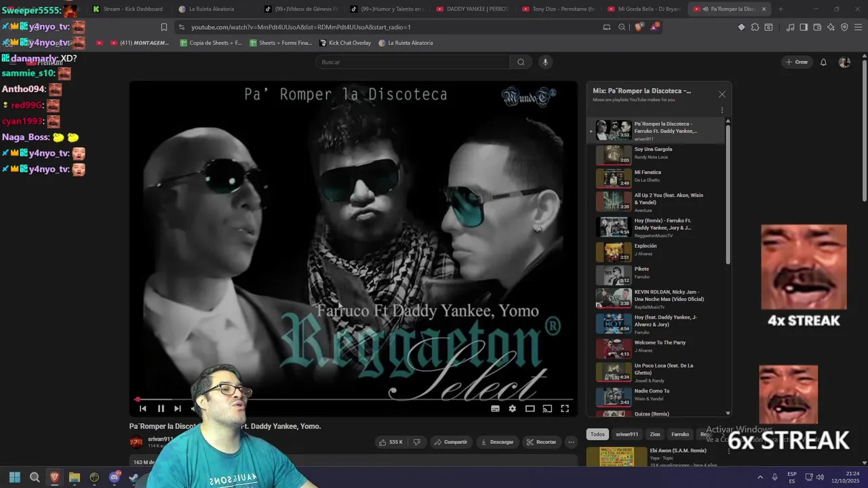Show hidden system tray icons
This screenshot has width=868, height=488.
pyautogui.click(x=760, y=477)
